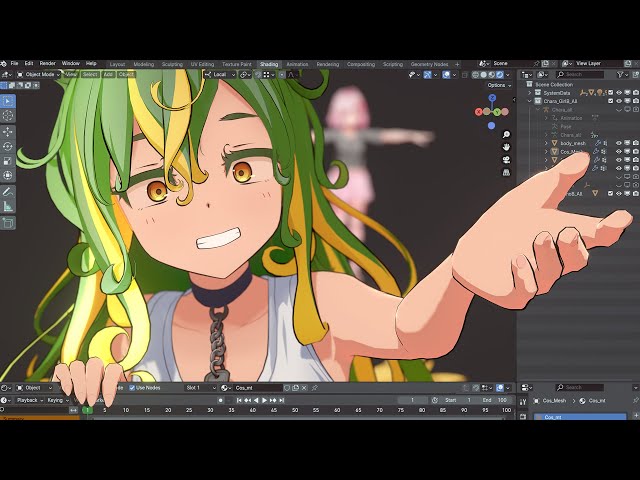Toggle X-ray mode icon
640x480 pixels.
(465, 75)
